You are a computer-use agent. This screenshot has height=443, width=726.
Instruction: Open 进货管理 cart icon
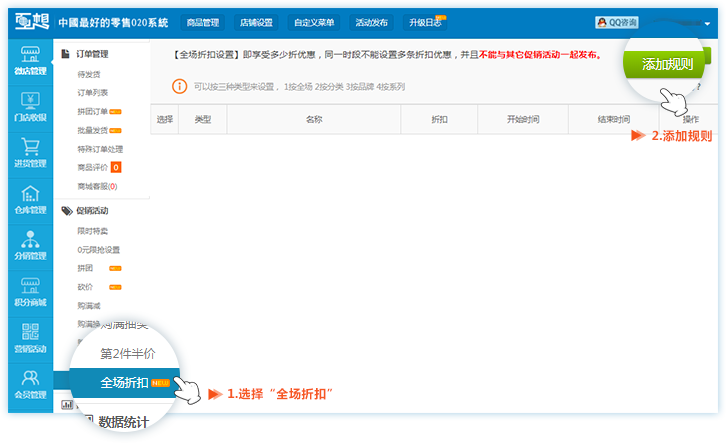[x=30, y=147]
